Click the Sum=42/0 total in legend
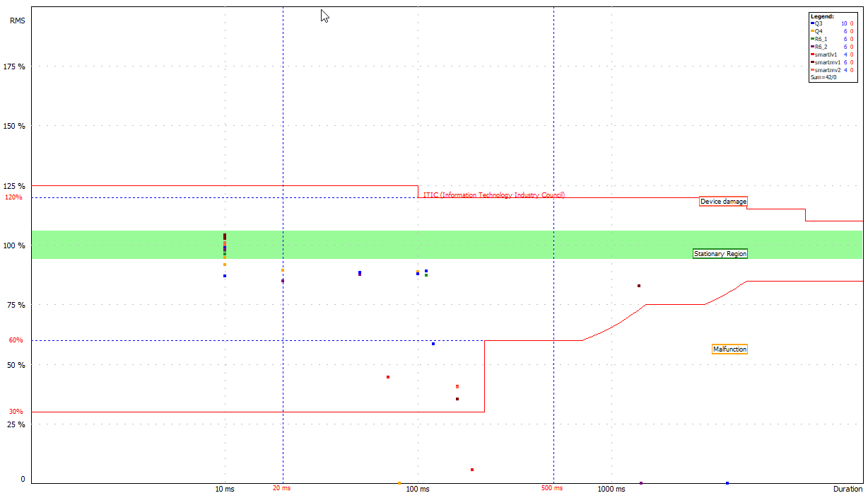Viewport: 868px width, 498px height. (824, 78)
